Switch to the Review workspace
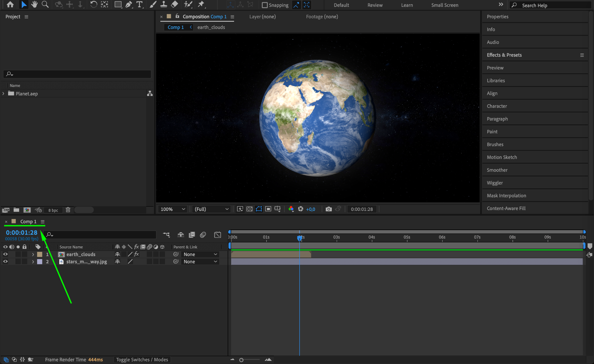Screen dimensions: 594x364 pos(375,5)
